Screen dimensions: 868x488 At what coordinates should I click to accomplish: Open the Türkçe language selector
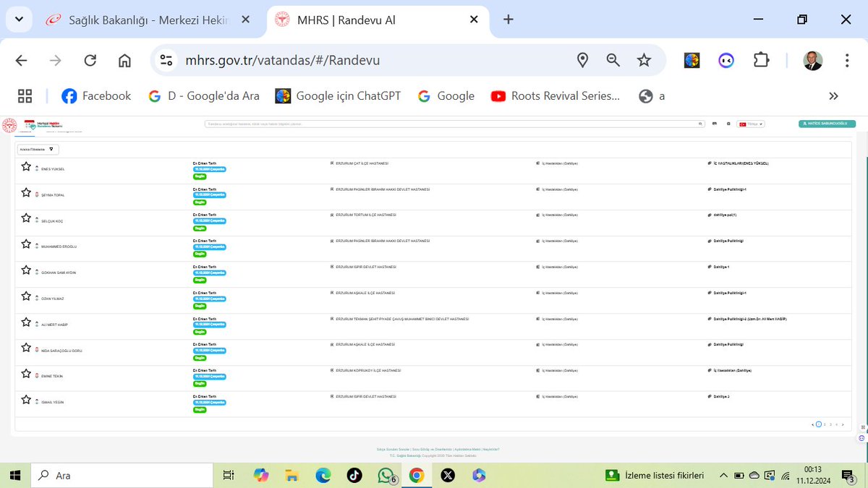tap(751, 124)
